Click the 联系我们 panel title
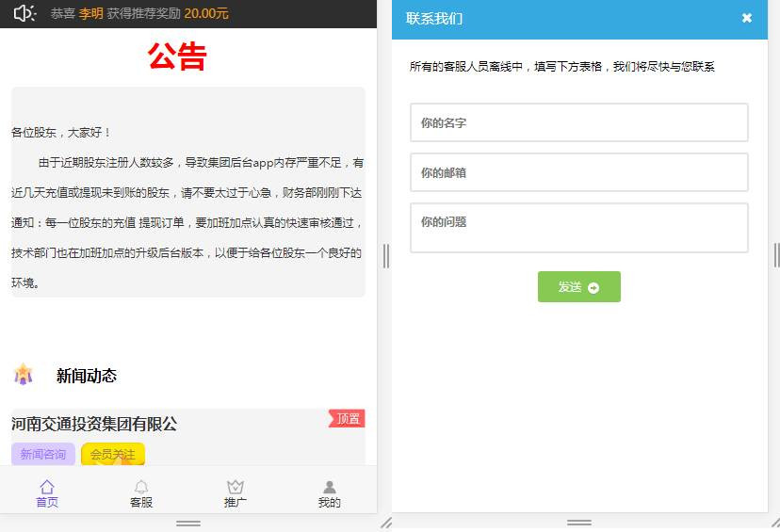The width and height of the screenshot is (780, 532). (x=434, y=19)
